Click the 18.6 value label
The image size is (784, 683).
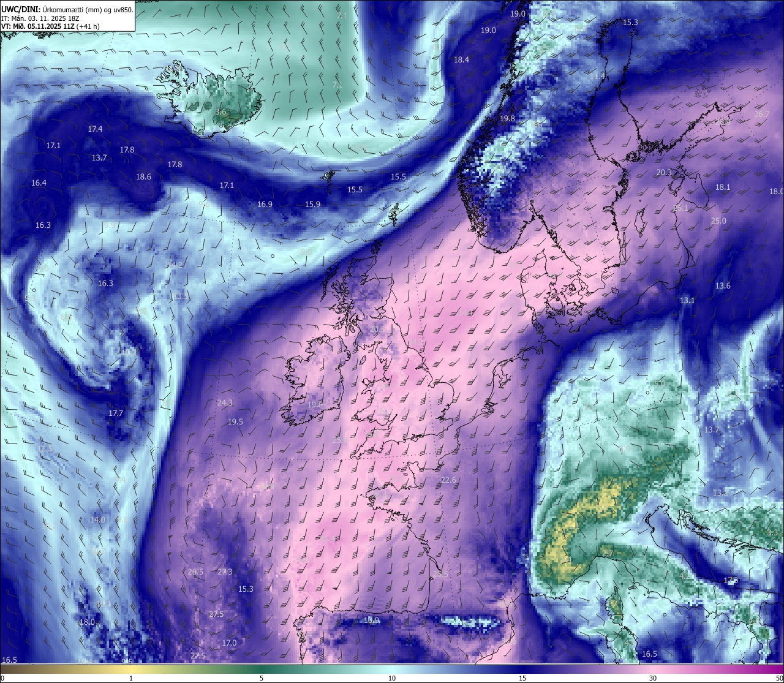coord(143,177)
